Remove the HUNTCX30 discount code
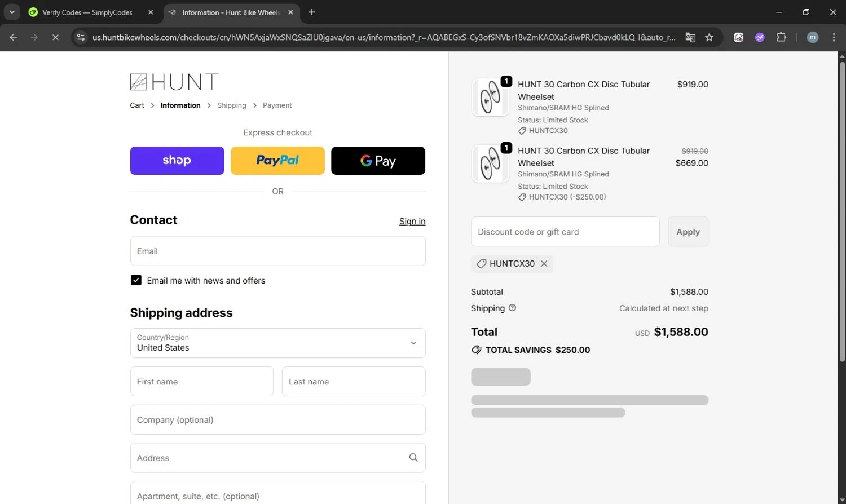846x504 pixels. coord(544,263)
